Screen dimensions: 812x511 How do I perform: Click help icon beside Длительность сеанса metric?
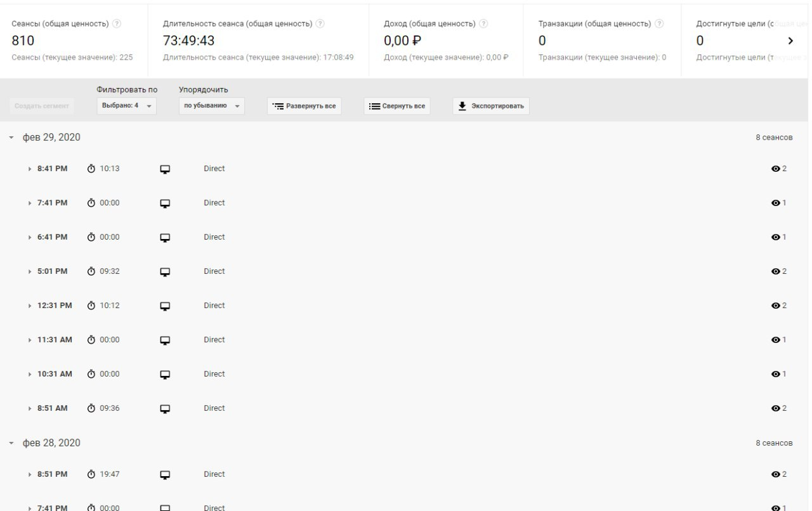(320, 23)
